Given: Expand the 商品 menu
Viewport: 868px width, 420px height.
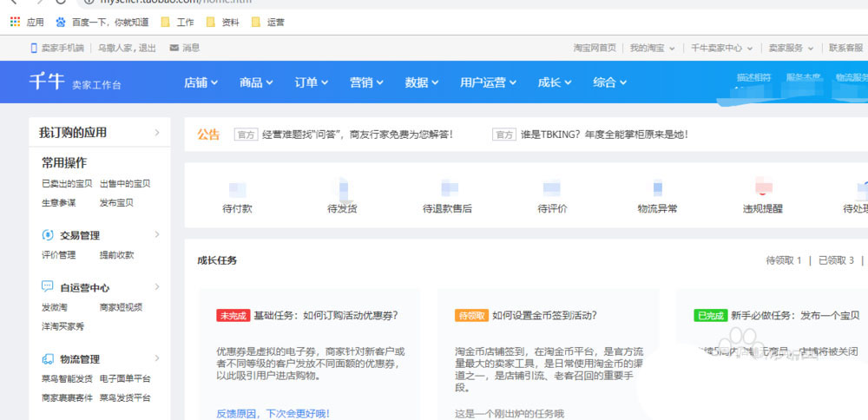Looking at the screenshot, I should pos(256,82).
